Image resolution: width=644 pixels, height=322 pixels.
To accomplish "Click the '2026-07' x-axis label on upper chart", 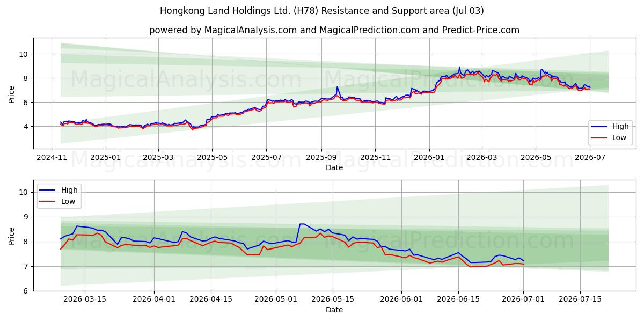I will (x=590, y=158).
